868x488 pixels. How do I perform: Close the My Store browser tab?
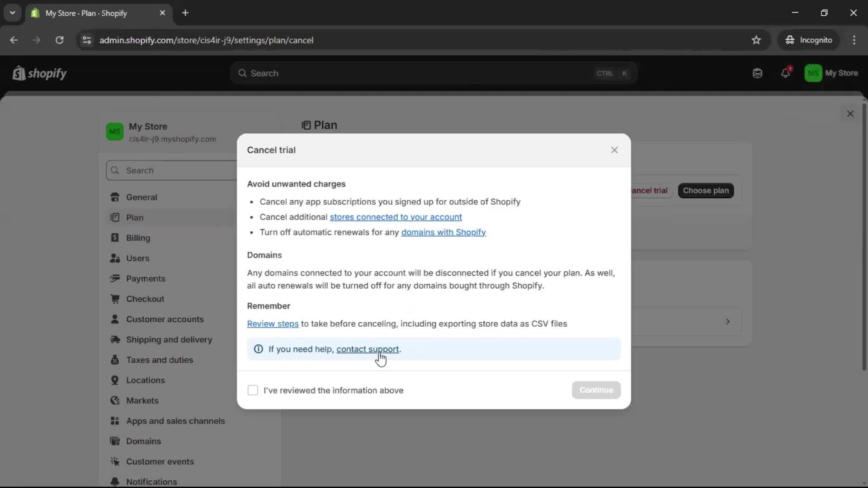coord(162,13)
